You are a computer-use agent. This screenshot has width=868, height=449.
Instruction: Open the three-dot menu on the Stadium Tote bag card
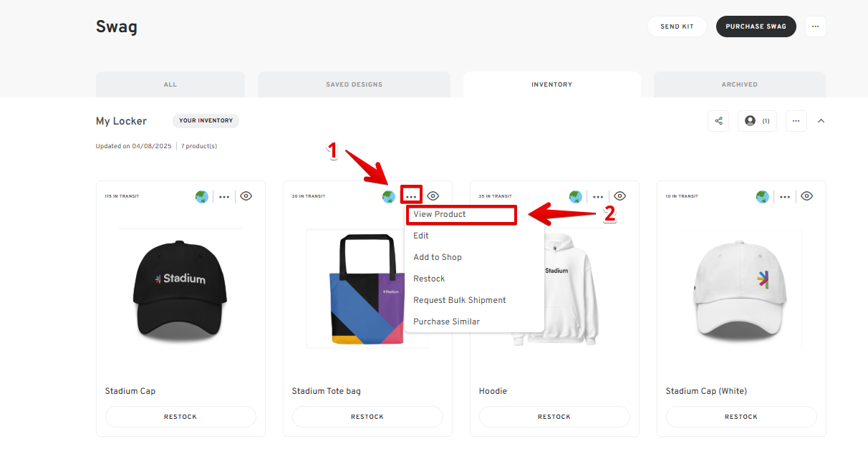pyautogui.click(x=411, y=195)
